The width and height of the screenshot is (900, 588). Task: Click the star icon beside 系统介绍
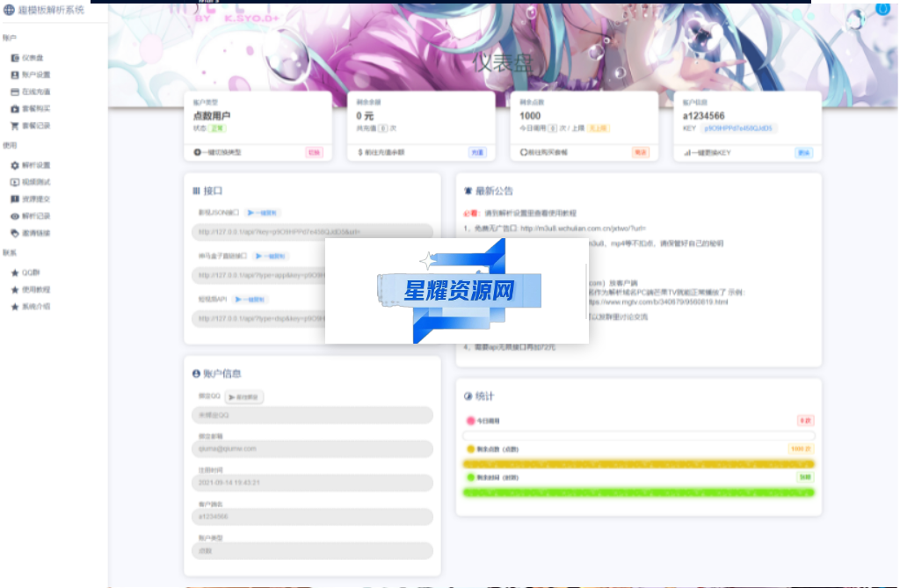point(15,307)
